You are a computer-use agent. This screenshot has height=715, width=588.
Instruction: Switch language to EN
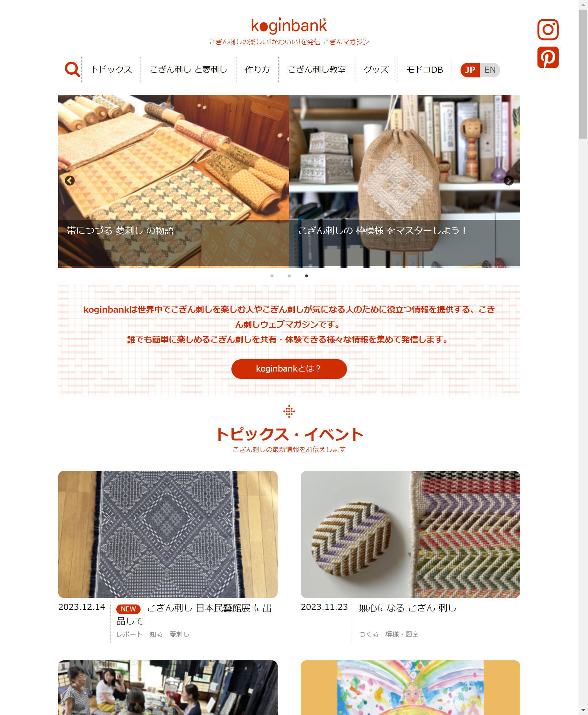coord(490,70)
